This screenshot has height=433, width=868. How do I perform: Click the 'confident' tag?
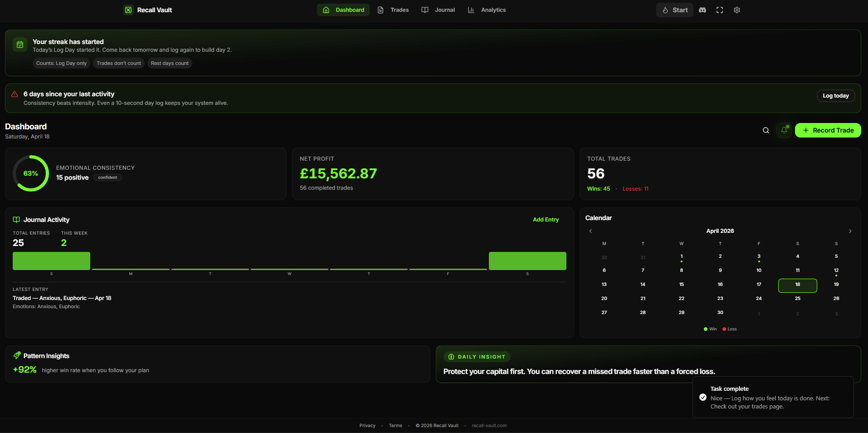tap(107, 177)
